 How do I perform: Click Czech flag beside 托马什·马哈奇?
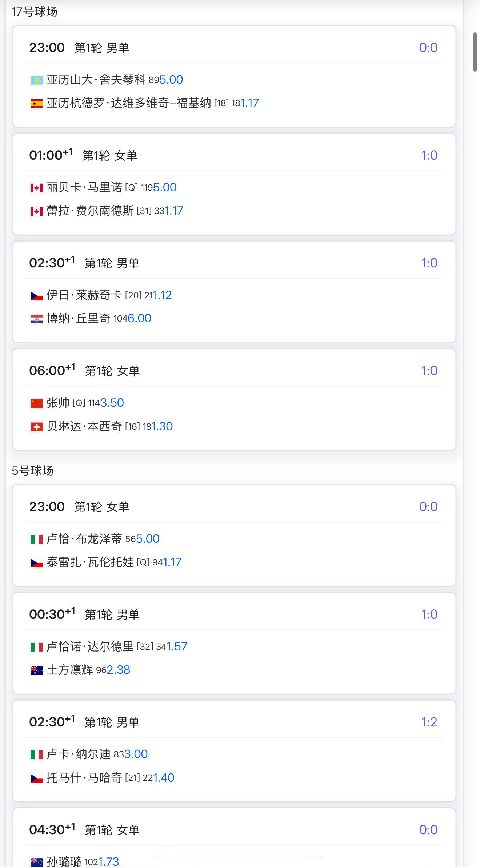click(x=36, y=778)
